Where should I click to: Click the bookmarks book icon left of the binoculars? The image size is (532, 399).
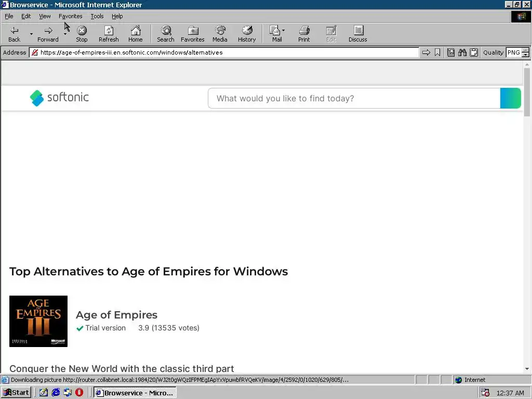450,52
